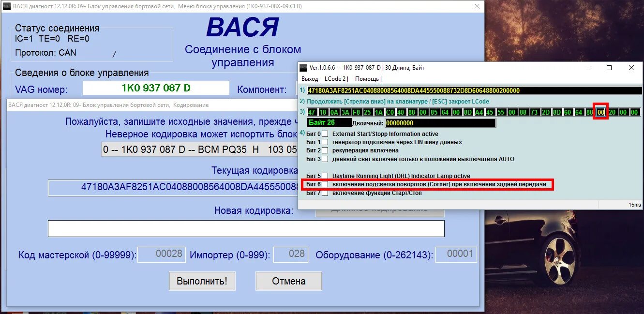
Task: Enable Бит 0 External Start/Stopp Information active
Action: coord(325,134)
